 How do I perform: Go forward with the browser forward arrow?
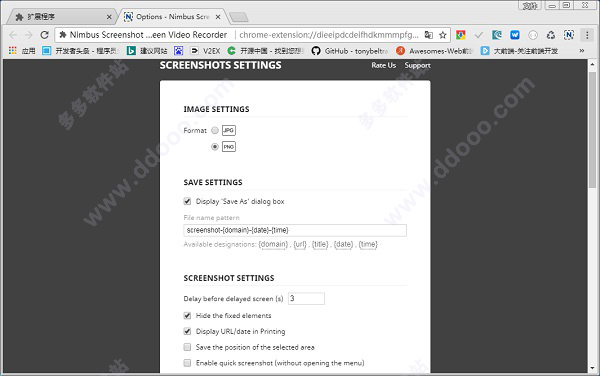29,35
